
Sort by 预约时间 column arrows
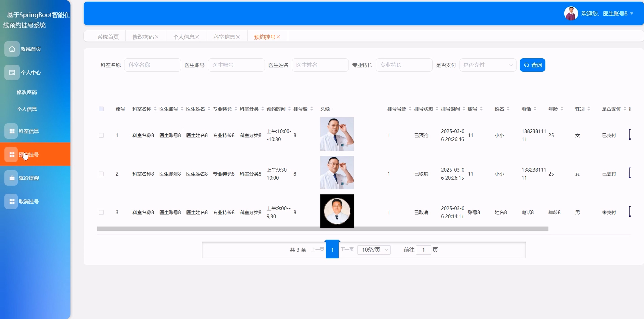pyautogui.click(x=289, y=109)
